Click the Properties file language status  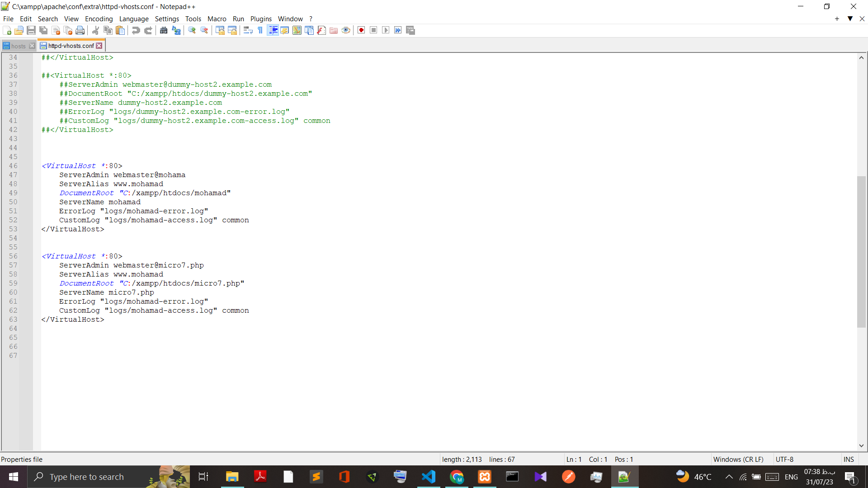click(22, 459)
